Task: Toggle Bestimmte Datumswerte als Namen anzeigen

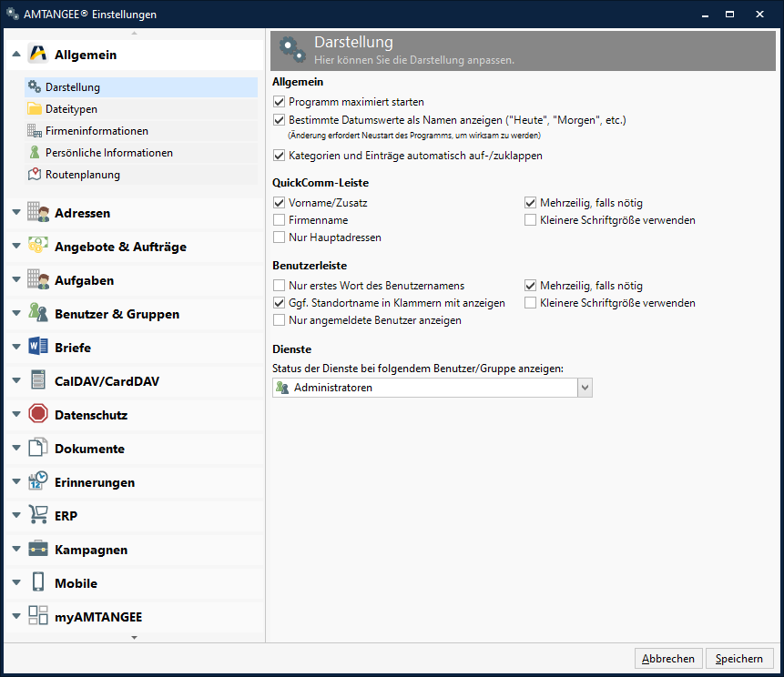Action: [279, 120]
